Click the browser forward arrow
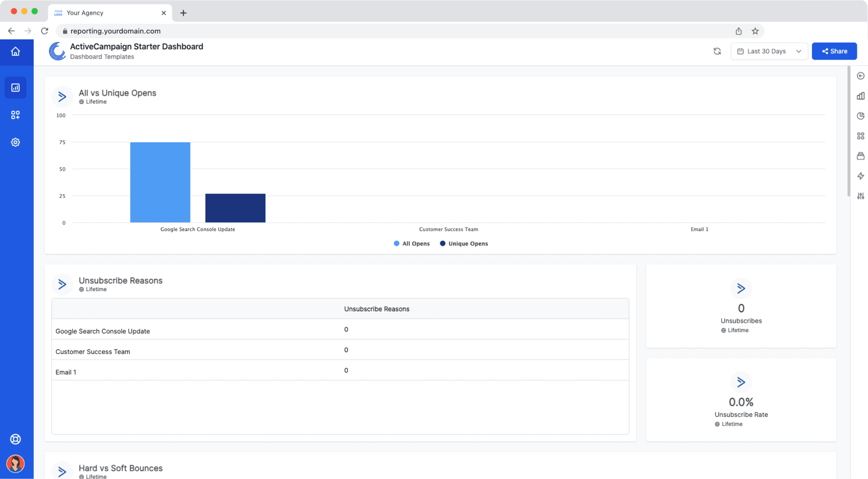This screenshot has height=479, width=868. coord(28,31)
